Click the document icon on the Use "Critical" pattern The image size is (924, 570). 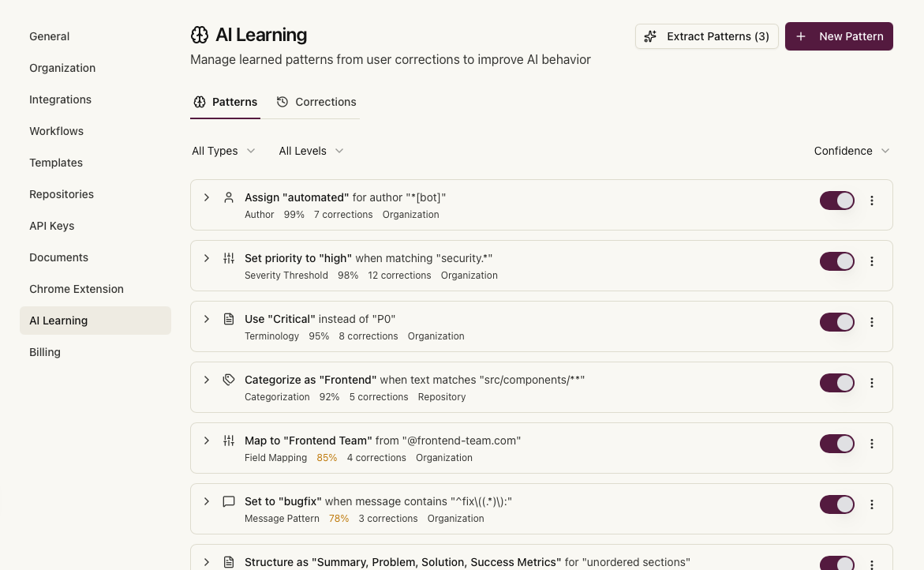[x=229, y=318]
